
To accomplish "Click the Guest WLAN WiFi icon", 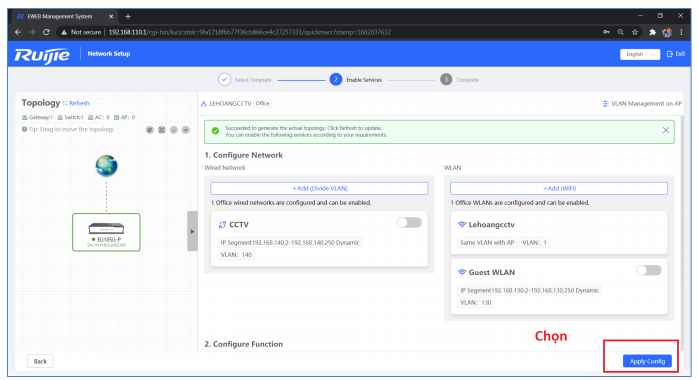I will (462, 272).
